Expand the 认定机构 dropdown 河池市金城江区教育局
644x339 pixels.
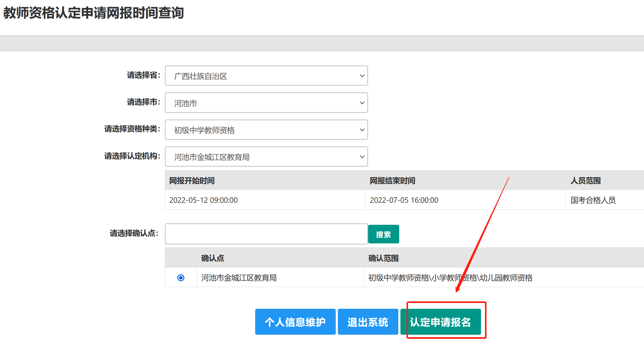click(x=266, y=157)
